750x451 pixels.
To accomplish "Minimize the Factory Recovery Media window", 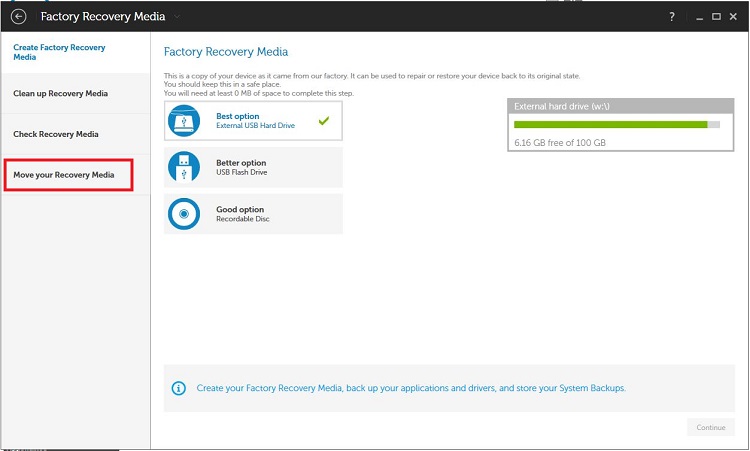I will pos(699,17).
